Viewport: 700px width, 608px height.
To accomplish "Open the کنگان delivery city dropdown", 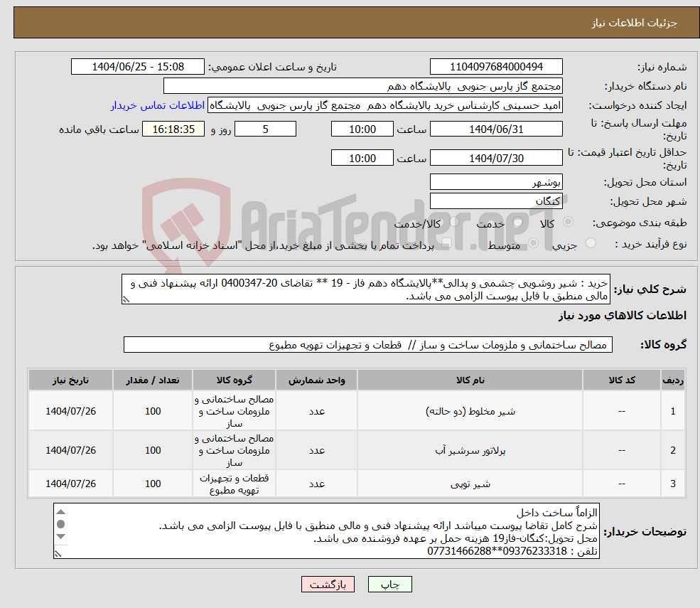I will tap(496, 201).
